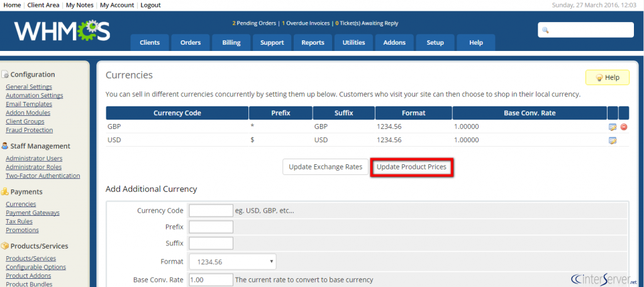
Task: Click the search magnifier icon
Action: (545, 30)
